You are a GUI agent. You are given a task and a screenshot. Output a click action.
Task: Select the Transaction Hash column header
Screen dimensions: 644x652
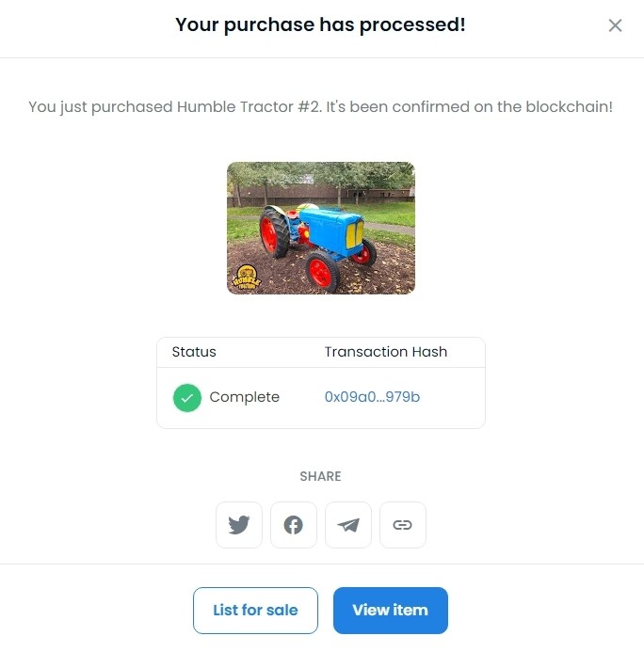click(x=386, y=352)
